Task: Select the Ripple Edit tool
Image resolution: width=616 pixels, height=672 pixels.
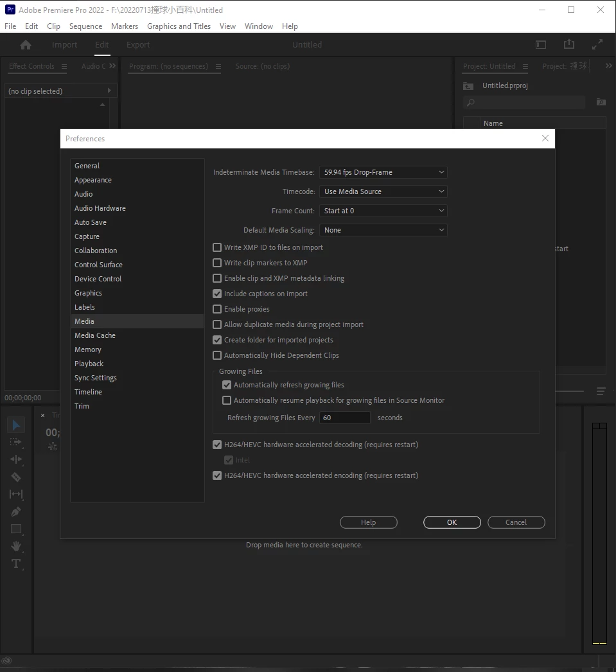Action: [x=16, y=459]
